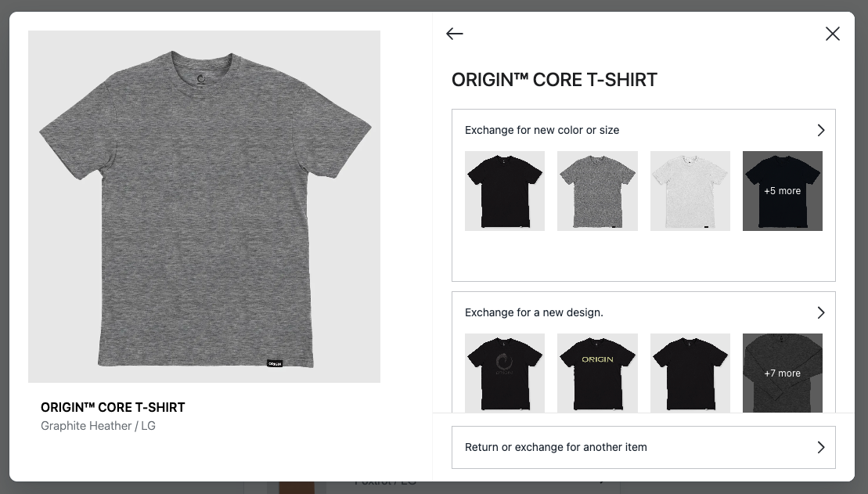Pick the ORIGIN text logo shirt
868x494 pixels.
[597, 373]
